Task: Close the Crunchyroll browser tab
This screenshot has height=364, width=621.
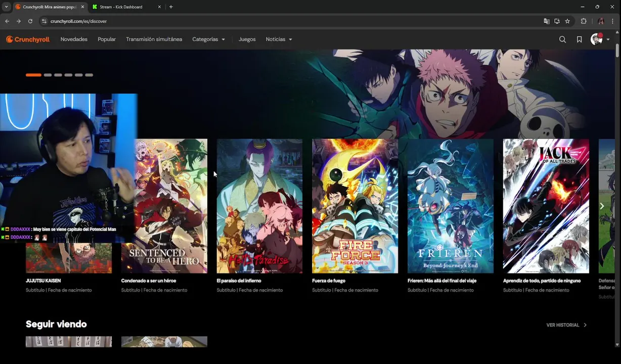Action: click(x=82, y=7)
